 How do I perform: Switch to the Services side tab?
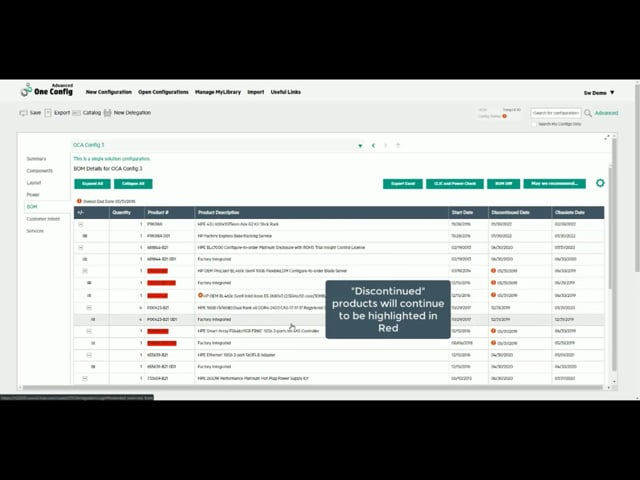[x=35, y=231]
